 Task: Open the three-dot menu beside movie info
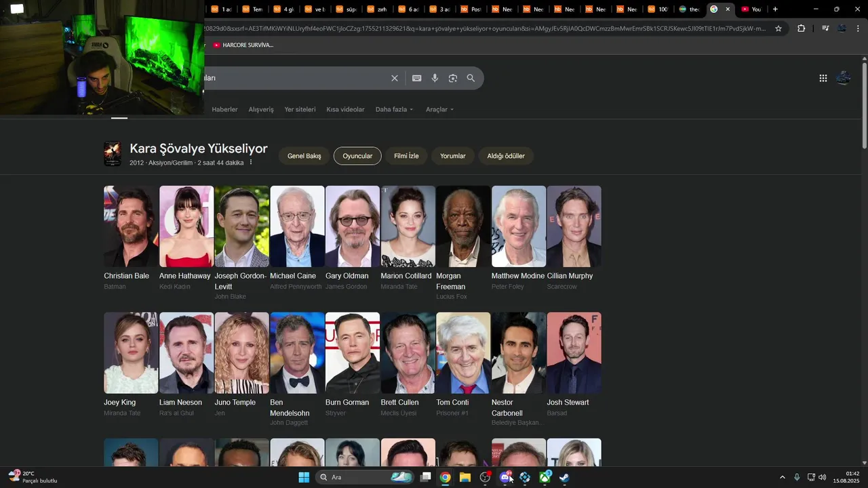[251, 163]
